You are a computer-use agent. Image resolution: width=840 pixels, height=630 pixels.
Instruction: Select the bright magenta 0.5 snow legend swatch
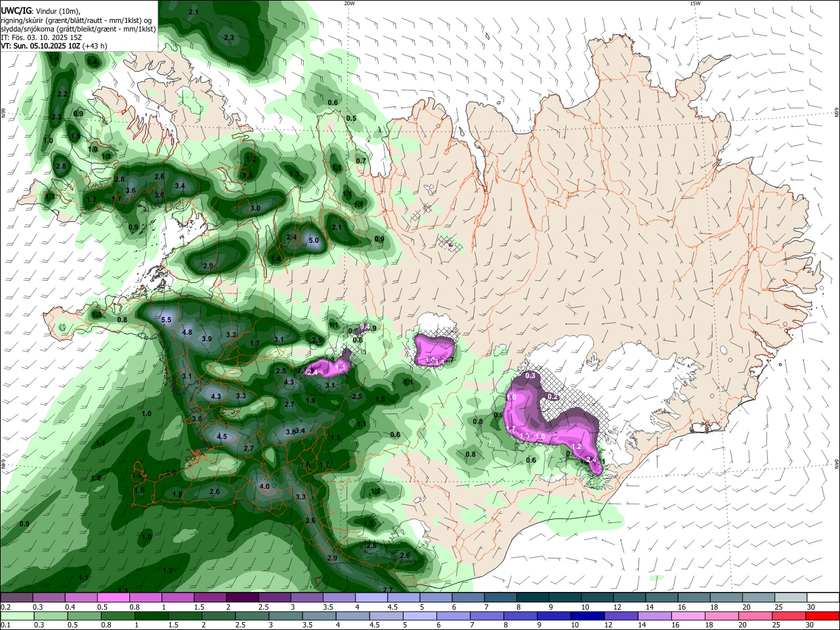pyautogui.click(x=112, y=597)
